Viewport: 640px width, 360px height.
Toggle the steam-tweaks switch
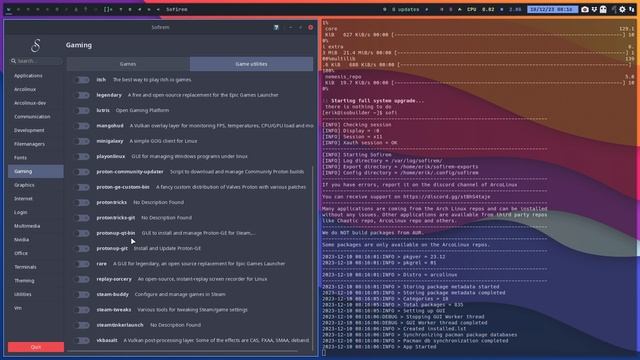point(82,310)
